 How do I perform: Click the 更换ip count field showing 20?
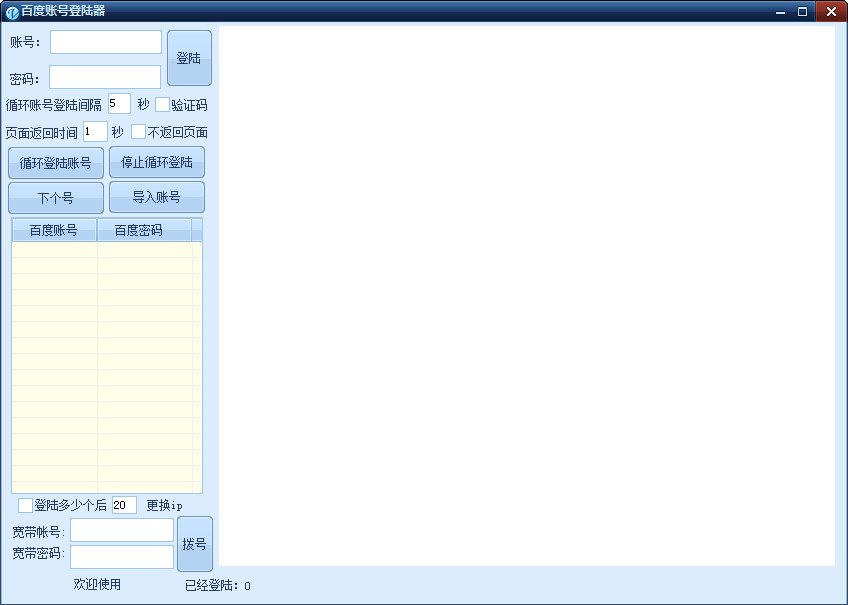pyautogui.click(x=124, y=505)
